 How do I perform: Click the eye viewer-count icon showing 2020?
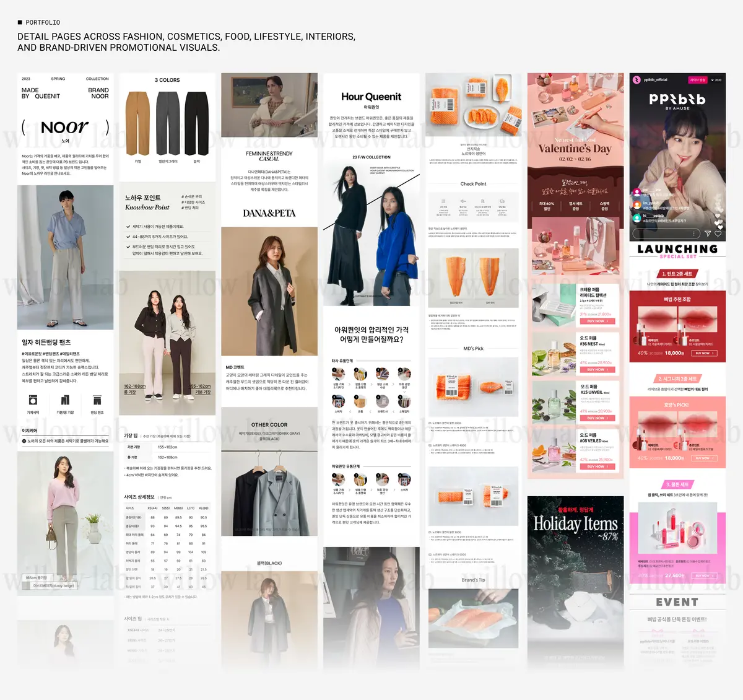[x=713, y=80]
